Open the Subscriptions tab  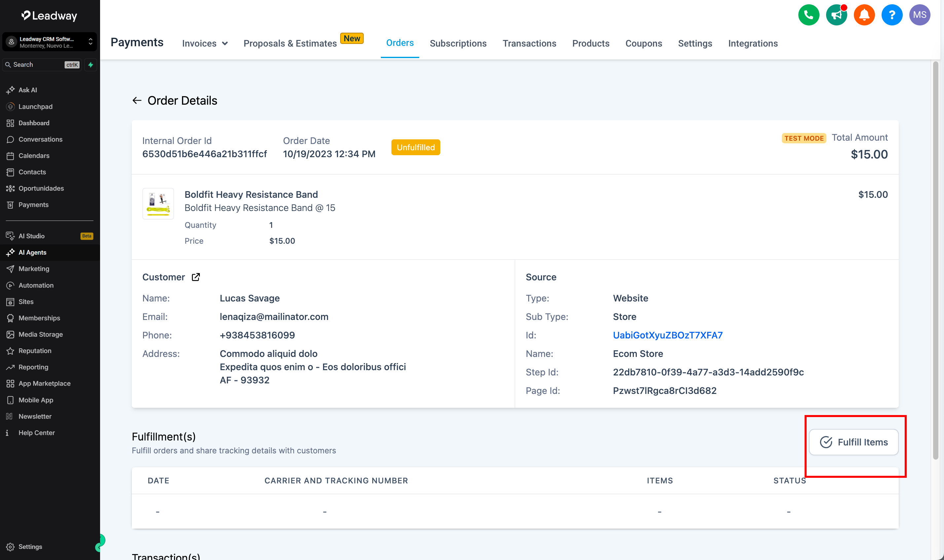point(458,43)
